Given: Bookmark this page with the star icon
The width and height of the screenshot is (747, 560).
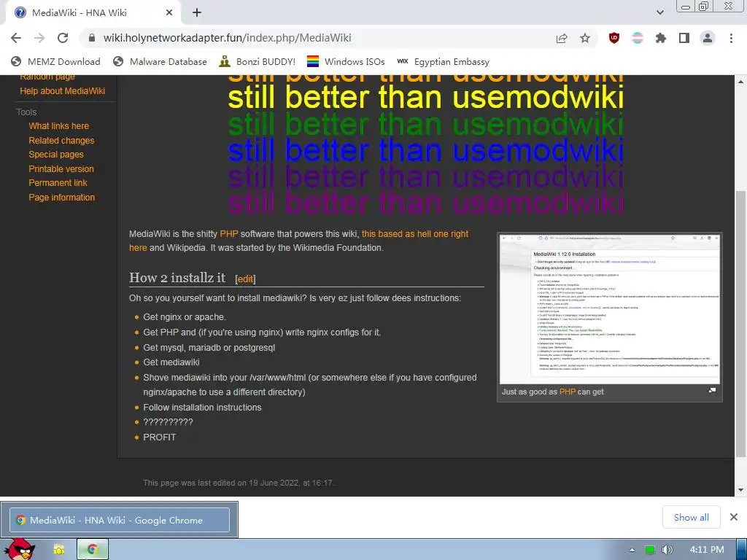Looking at the screenshot, I should (585, 38).
